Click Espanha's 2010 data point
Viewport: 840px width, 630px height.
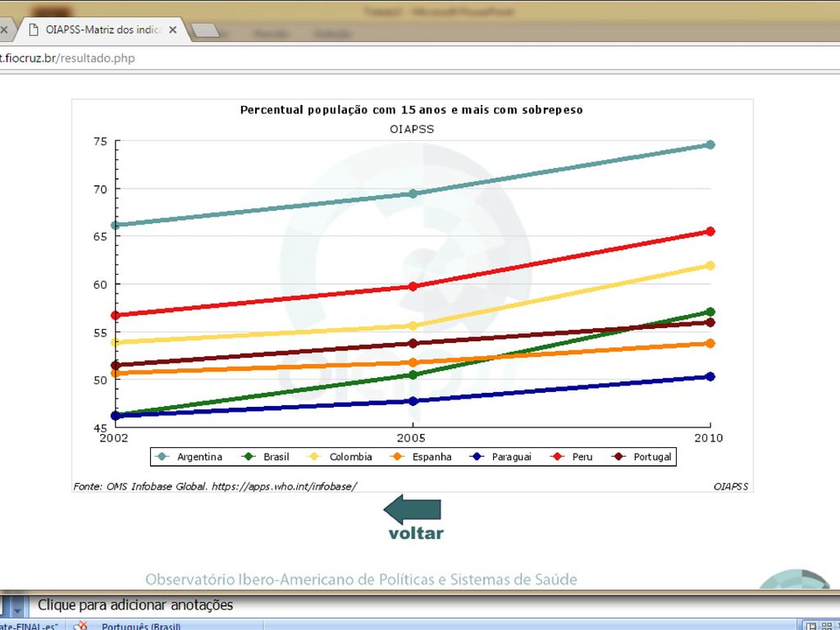710,344
